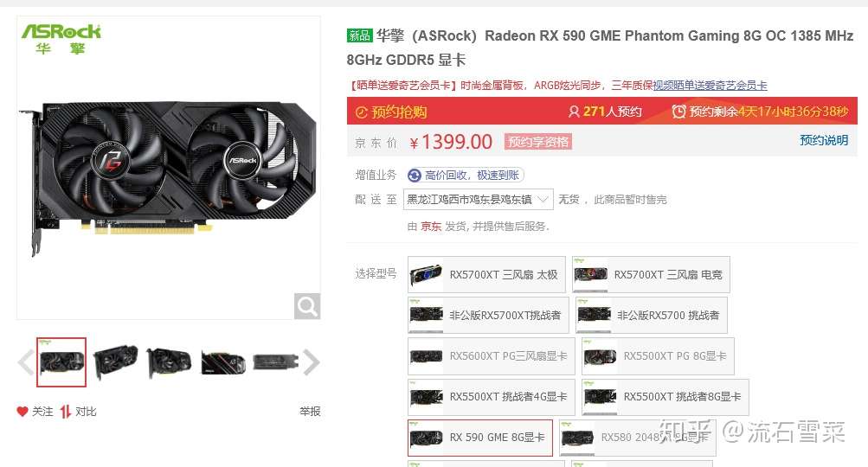Click the red heart 关注 icon
Viewport: 868px width, 467px height.
point(23,411)
